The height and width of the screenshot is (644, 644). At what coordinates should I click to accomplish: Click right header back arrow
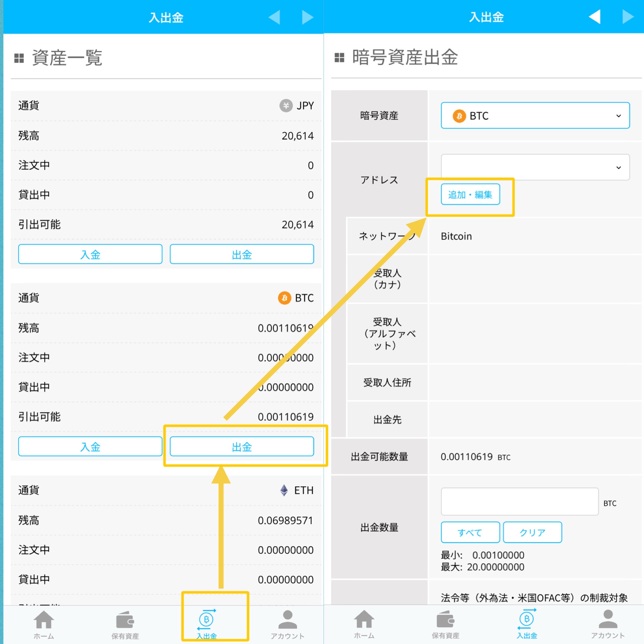pyautogui.click(x=595, y=17)
